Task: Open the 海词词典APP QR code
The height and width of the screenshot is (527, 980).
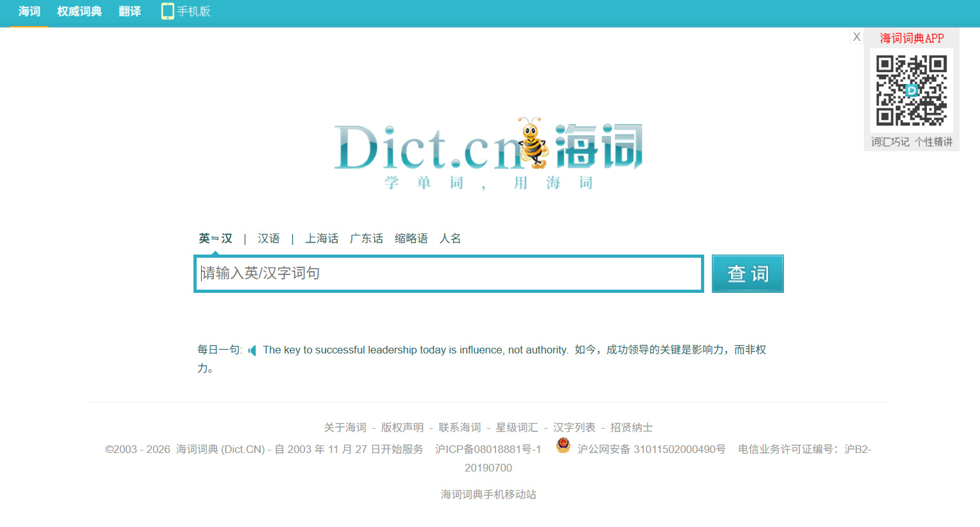Action: tap(910, 90)
